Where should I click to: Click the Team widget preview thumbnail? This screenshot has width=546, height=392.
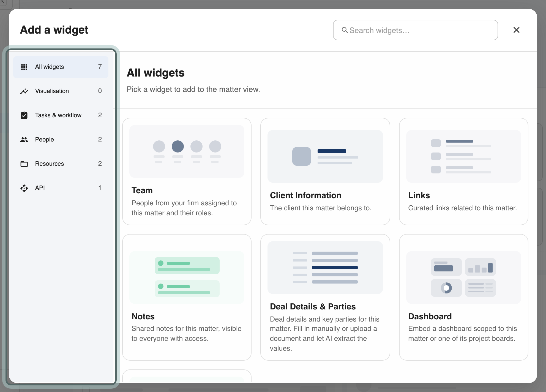pyautogui.click(x=187, y=151)
